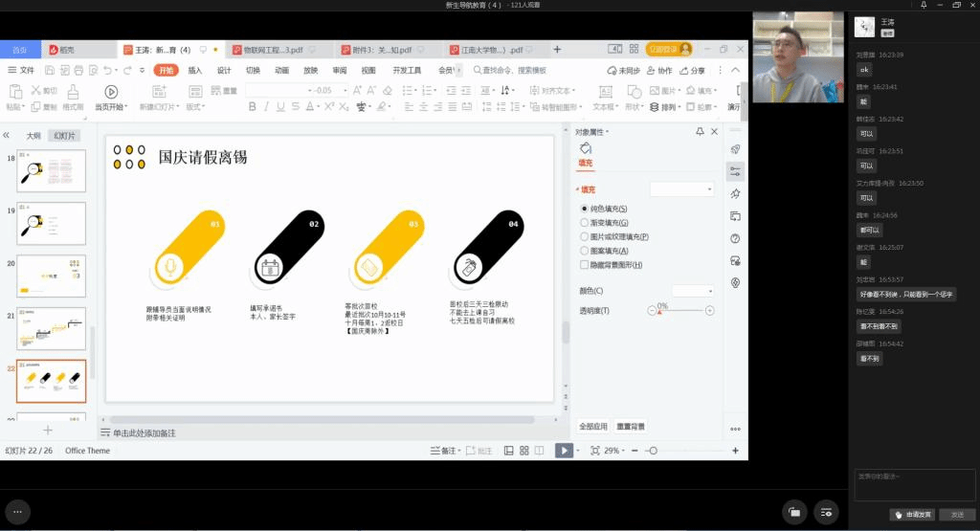Pin the 对象属性 panel

[700, 132]
